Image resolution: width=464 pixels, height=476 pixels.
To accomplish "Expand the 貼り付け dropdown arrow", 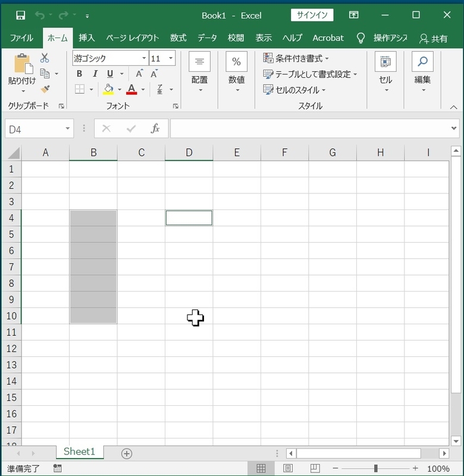I will point(23,91).
